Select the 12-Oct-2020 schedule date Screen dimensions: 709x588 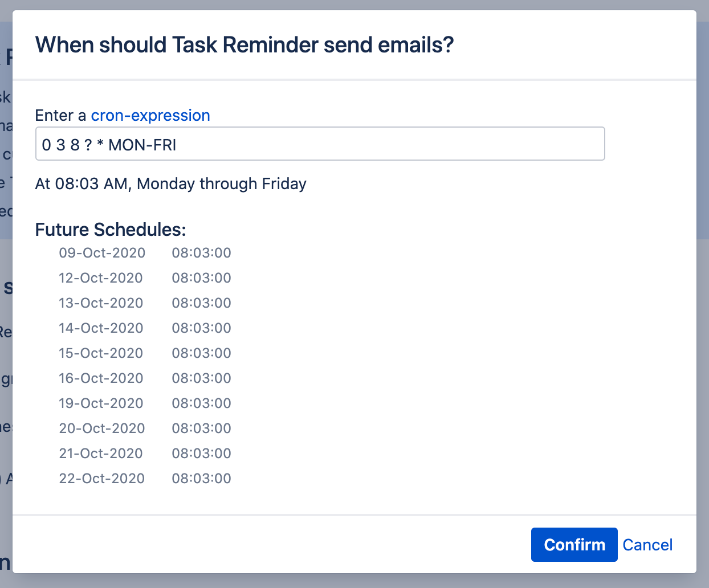coord(101,278)
